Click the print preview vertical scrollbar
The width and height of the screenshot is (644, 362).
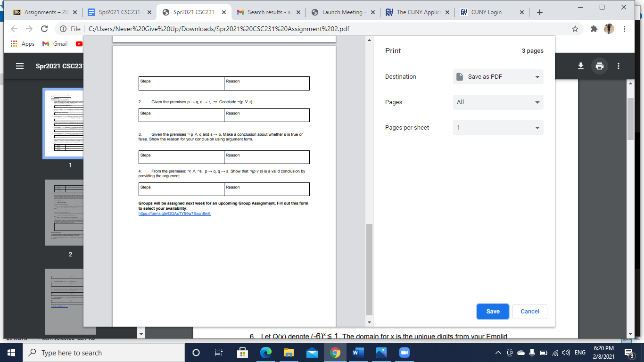click(370, 269)
